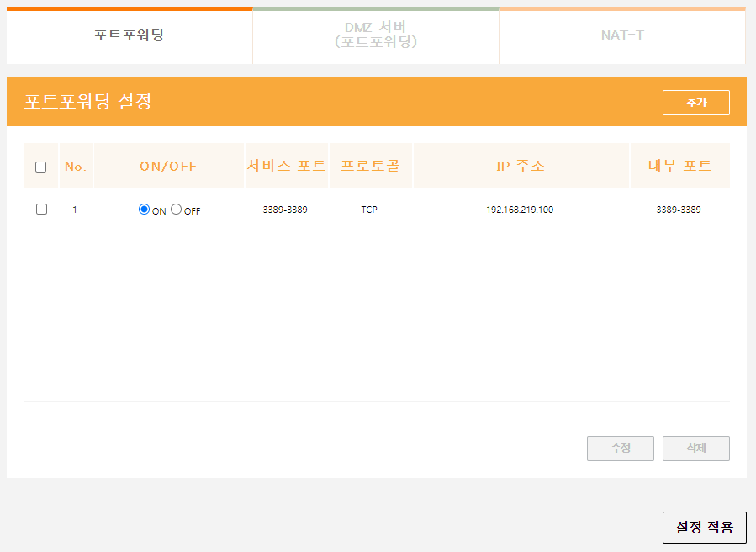This screenshot has width=756, height=552.
Task: Click the 수정 button
Action: (621, 448)
